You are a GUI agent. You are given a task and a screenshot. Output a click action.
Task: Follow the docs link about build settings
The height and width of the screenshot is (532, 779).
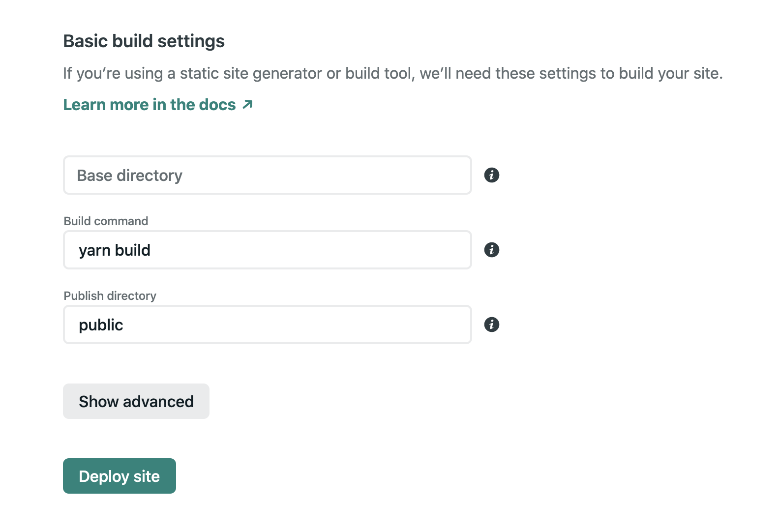tap(150, 105)
